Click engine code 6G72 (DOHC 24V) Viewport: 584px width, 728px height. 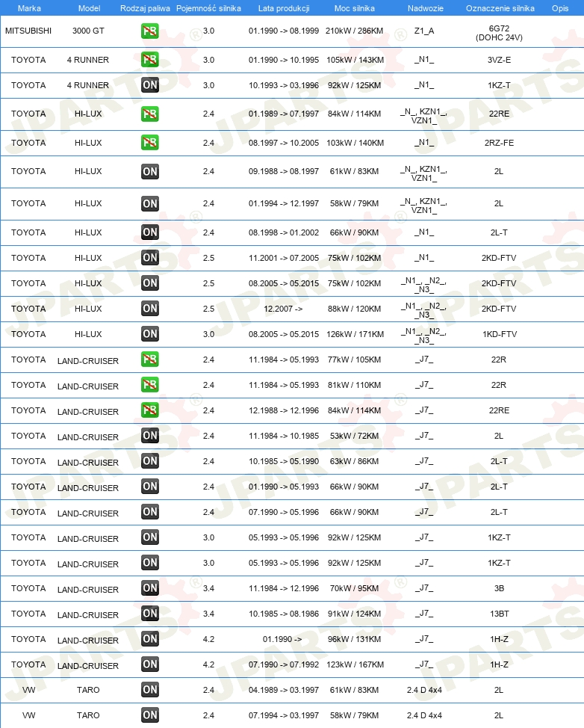499,33
